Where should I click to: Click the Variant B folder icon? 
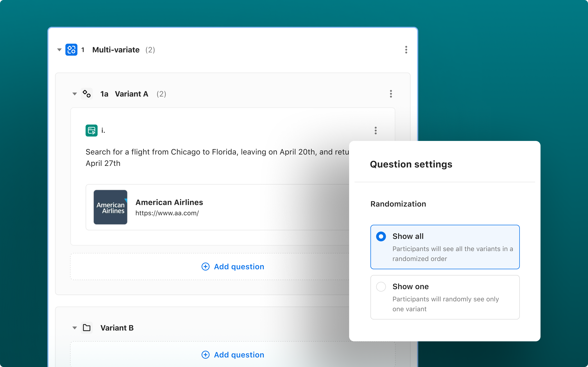[87, 328]
